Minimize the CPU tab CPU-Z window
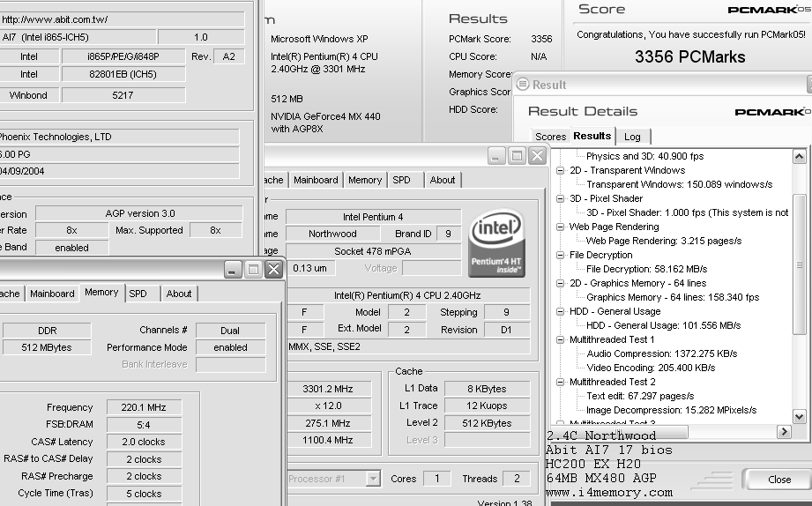The height and width of the screenshot is (506, 812). point(496,155)
